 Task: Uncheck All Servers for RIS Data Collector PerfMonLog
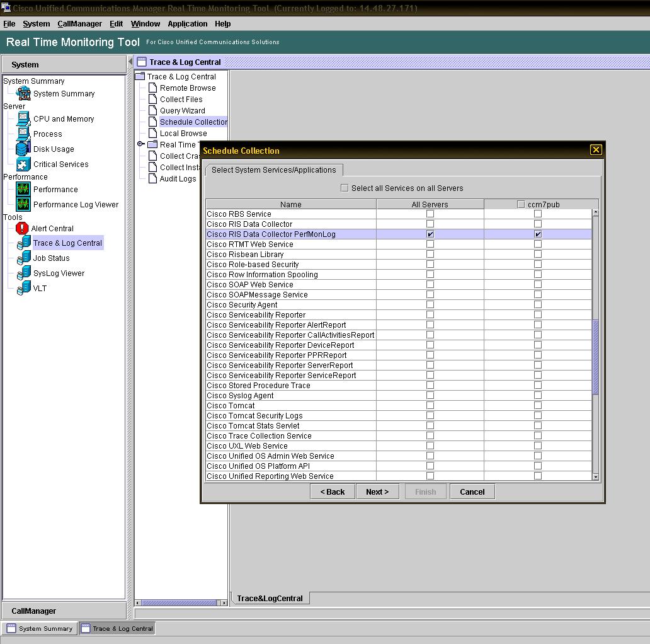(x=430, y=234)
